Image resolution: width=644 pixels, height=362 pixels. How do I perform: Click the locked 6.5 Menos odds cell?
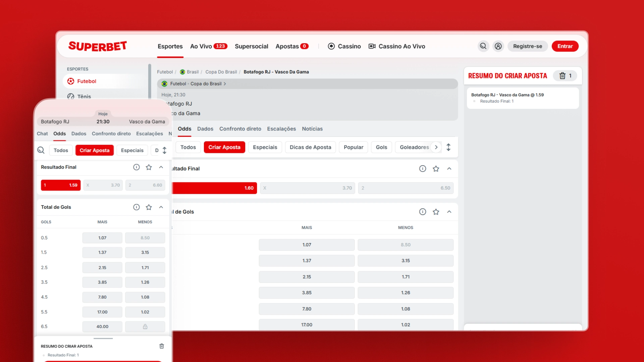(145, 326)
